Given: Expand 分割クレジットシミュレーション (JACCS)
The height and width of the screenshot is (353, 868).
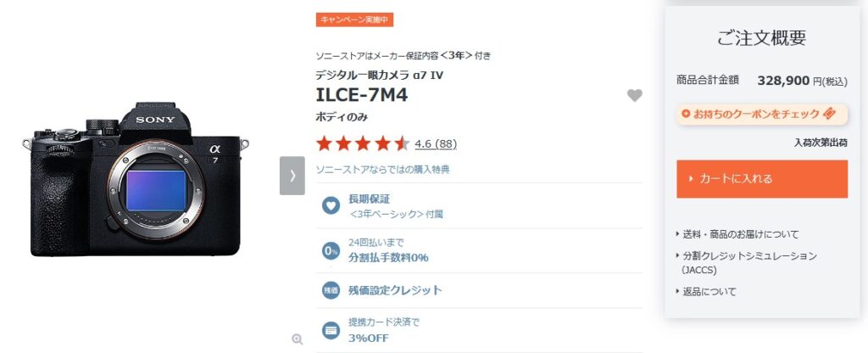Looking at the screenshot, I should pyautogui.click(x=746, y=263).
